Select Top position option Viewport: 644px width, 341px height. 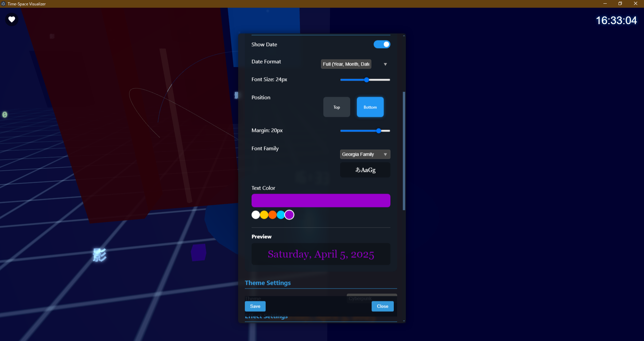336,107
